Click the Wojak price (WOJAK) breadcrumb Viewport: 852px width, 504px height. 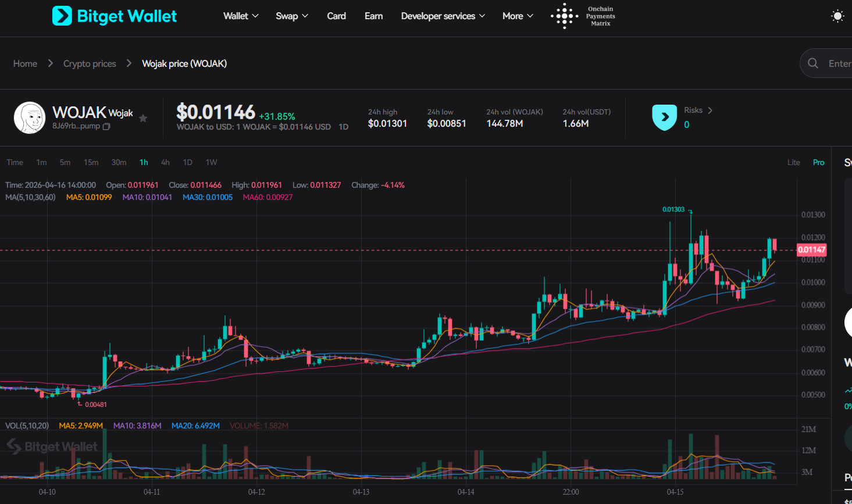point(184,63)
